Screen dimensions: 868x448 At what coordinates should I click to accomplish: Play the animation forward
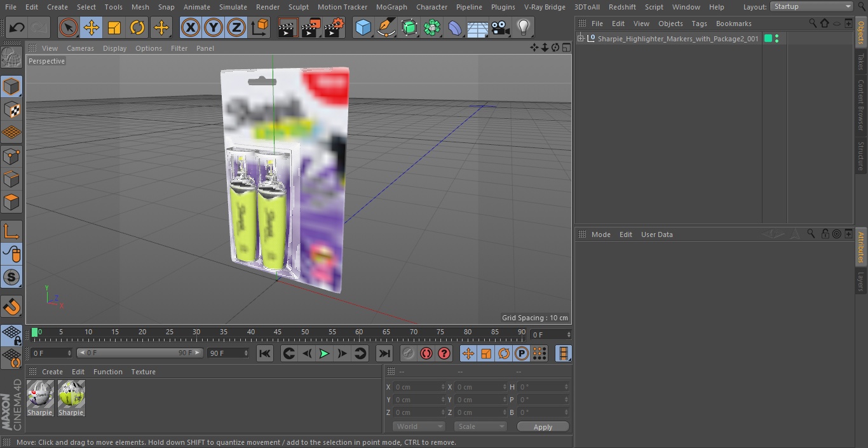tap(324, 353)
